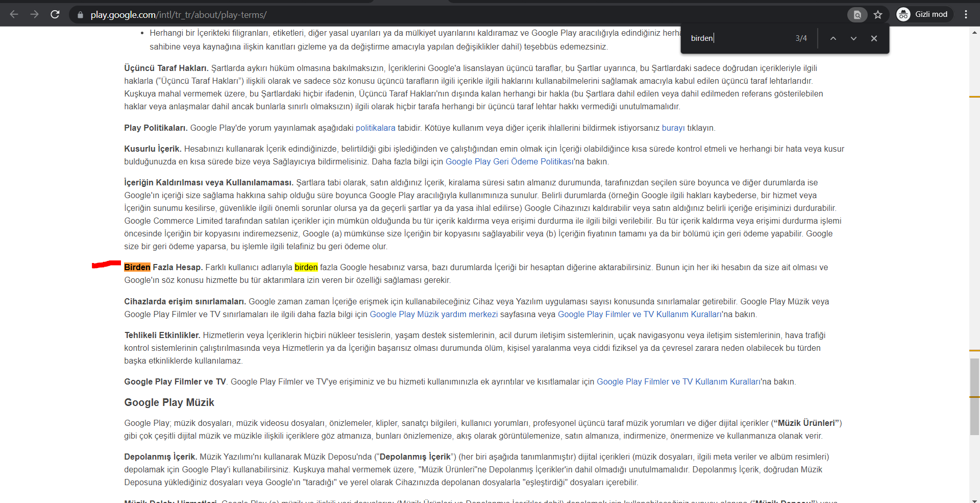This screenshot has height=503, width=980.
Task: Click the 'Tehlikeli Etkinlikler.' bold heading
Action: (x=162, y=335)
